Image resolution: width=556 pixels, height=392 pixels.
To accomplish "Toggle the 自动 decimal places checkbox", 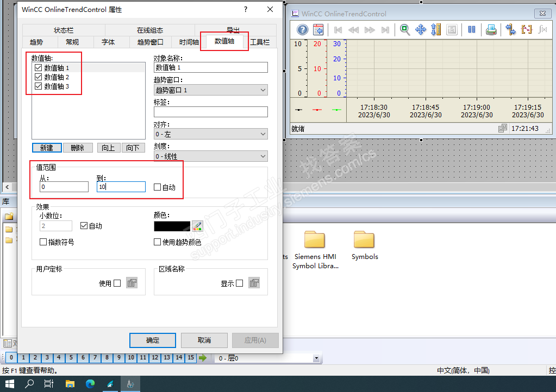I will (x=84, y=225).
